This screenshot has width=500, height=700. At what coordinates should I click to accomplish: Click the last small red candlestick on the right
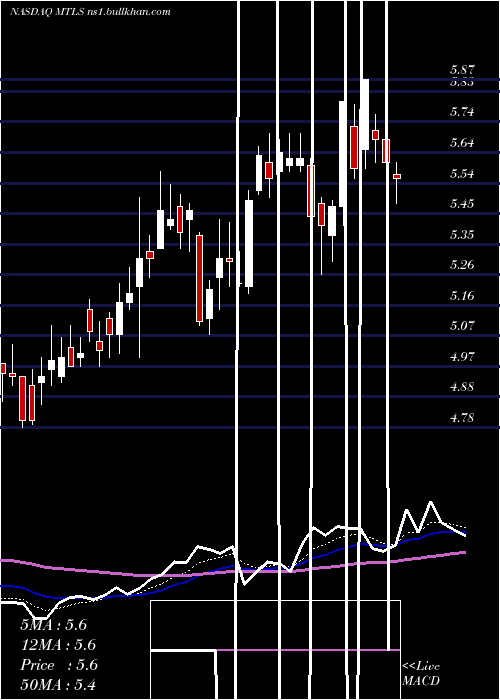click(x=397, y=176)
